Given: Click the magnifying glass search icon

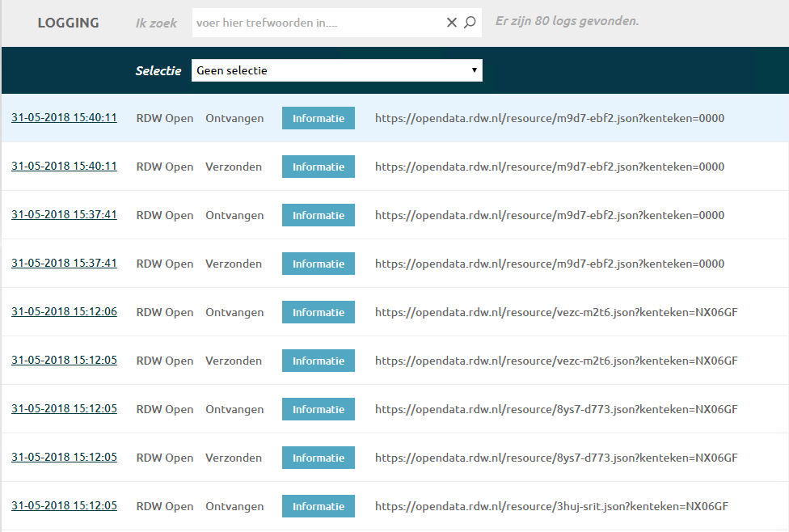Looking at the screenshot, I should pyautogui.click(x=470, y=23).
